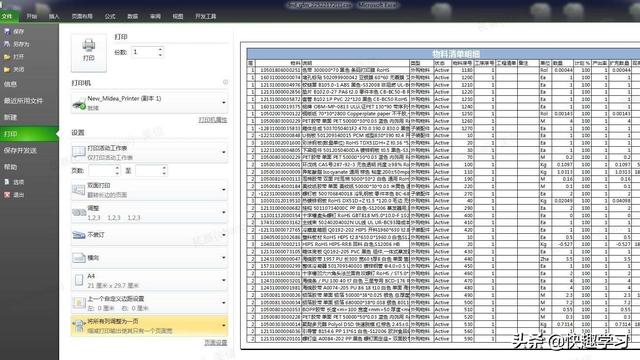This screenshot has width=640, height=360.
Task: Switch to the 公式 formulas tab
Action: pyautogui.click(x=110, y=16)
